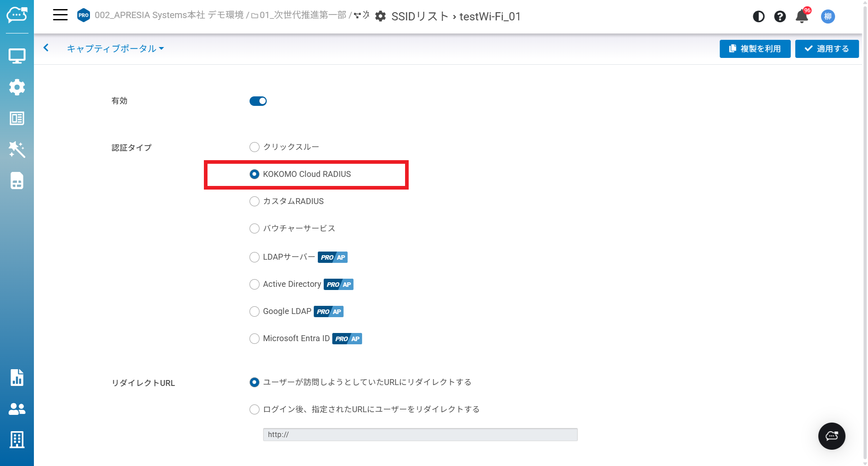This screenshot has width=868, height=466.
Task: Click the cloud chat logo in sidebar
Action: tap(17, 15)
